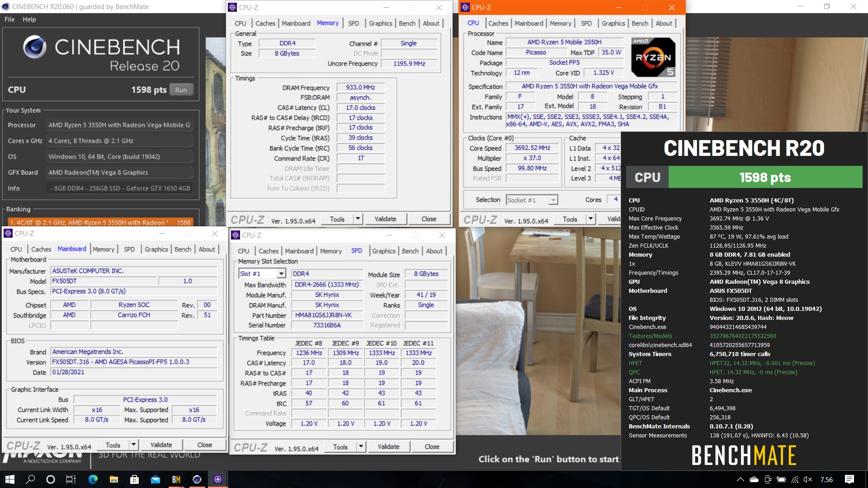Open Microsoft Store taskbar icon
The height and width of the screenshot is (488, 868).
134,479
